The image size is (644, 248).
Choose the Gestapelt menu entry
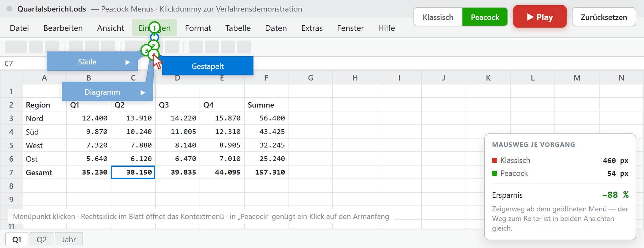[208, 66]
